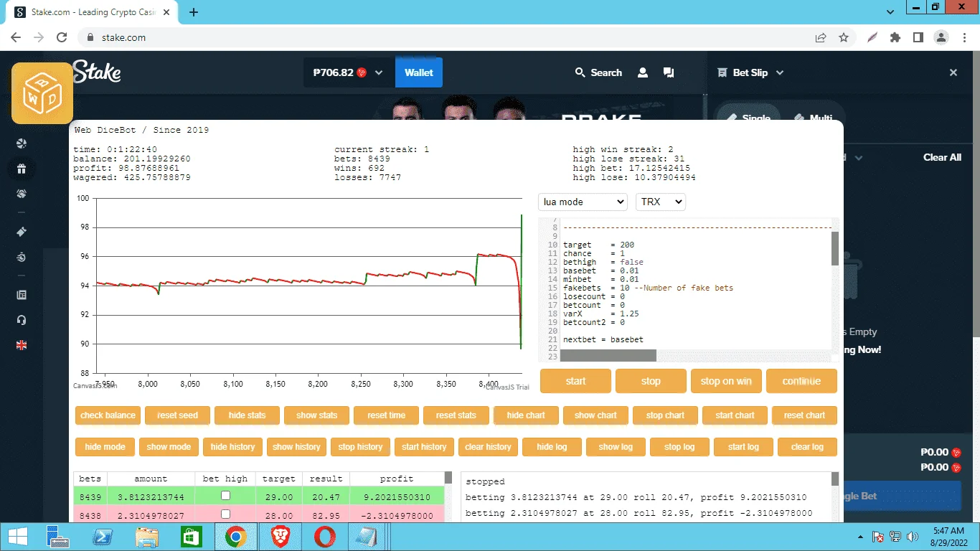
Task: Open the blog news icon in sidebar
Action: [x=22, y=295]
